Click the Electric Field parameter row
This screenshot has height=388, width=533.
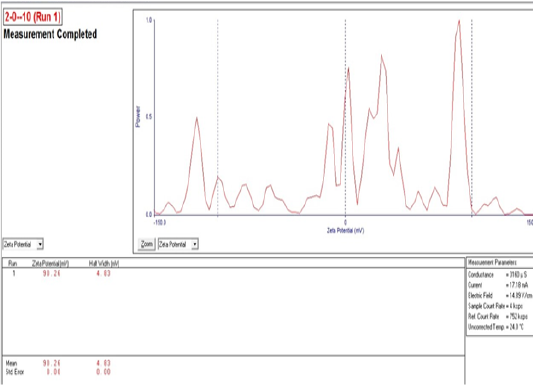(500, 296)
